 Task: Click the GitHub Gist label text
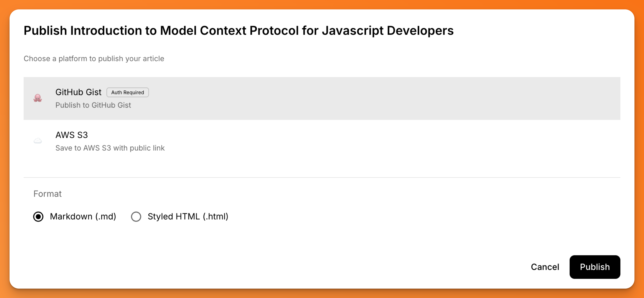(x=78, y=92)
